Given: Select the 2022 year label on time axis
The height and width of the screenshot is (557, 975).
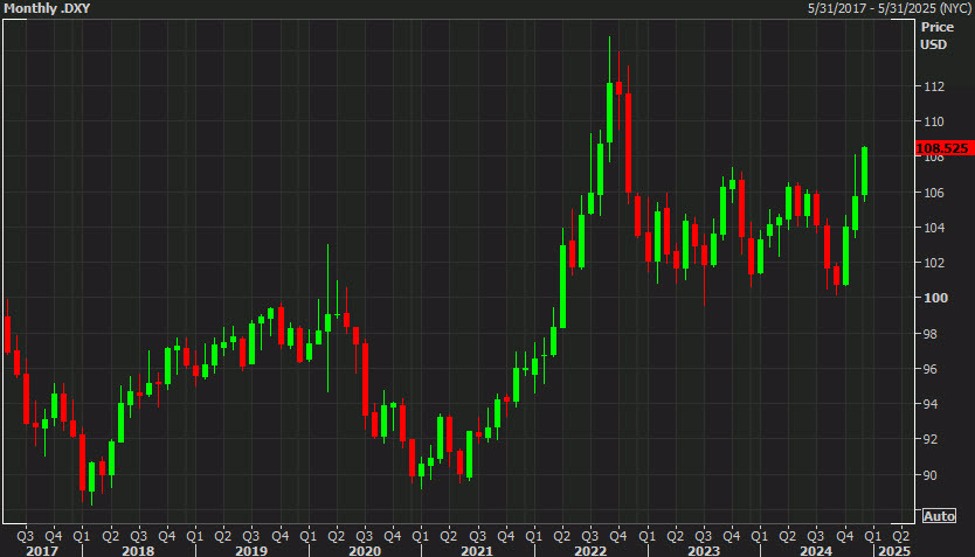Looking at the screenshot, I should pyautogui.click(x=590, y=549).
